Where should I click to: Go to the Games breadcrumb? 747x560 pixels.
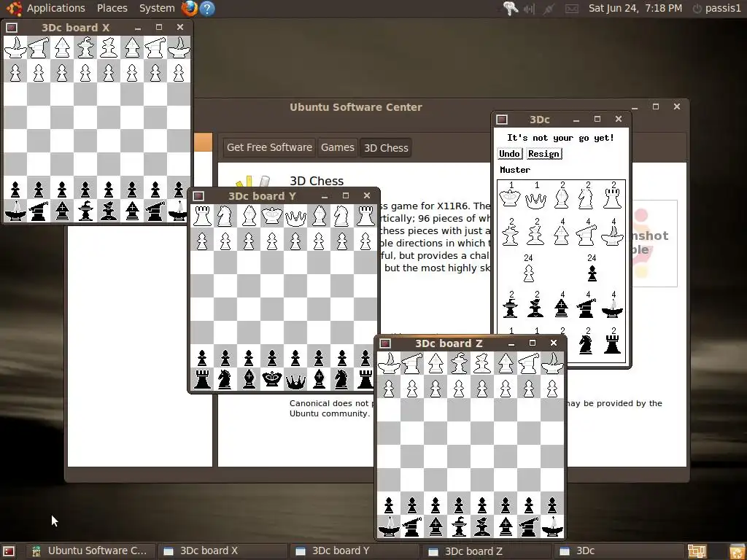point(337,147)
